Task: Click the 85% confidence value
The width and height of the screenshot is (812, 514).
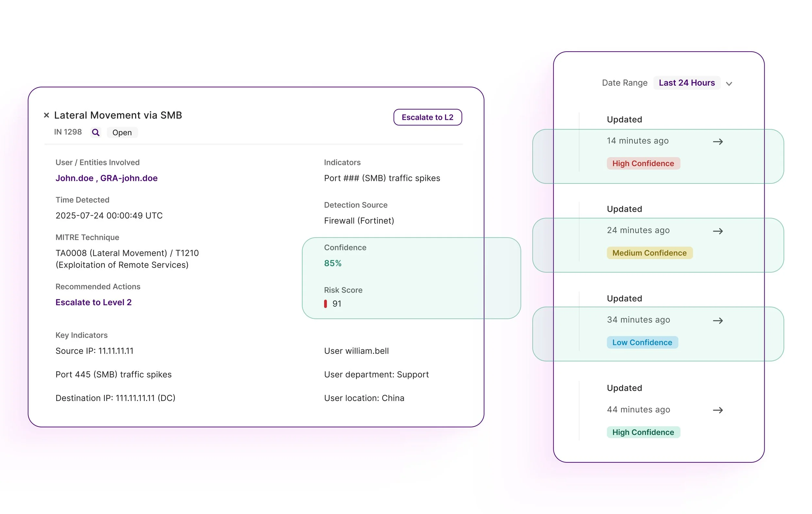Action: tap(333, 263)
